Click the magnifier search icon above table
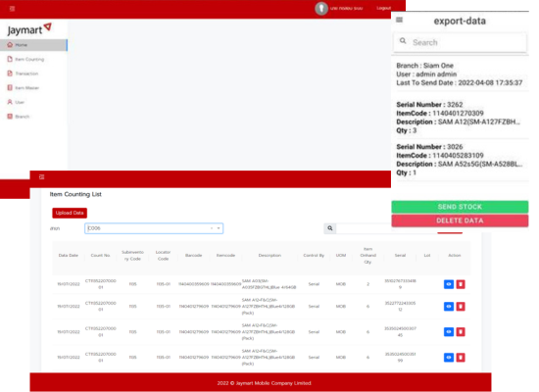539x392 pixels. coord(330,228)
